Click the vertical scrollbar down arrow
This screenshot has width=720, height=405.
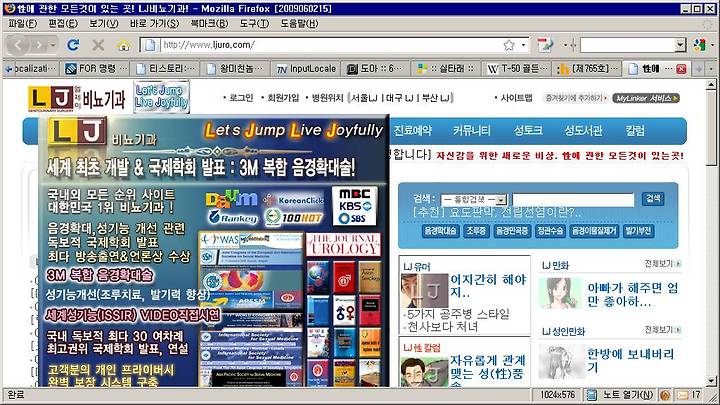[x=712, y=381]
